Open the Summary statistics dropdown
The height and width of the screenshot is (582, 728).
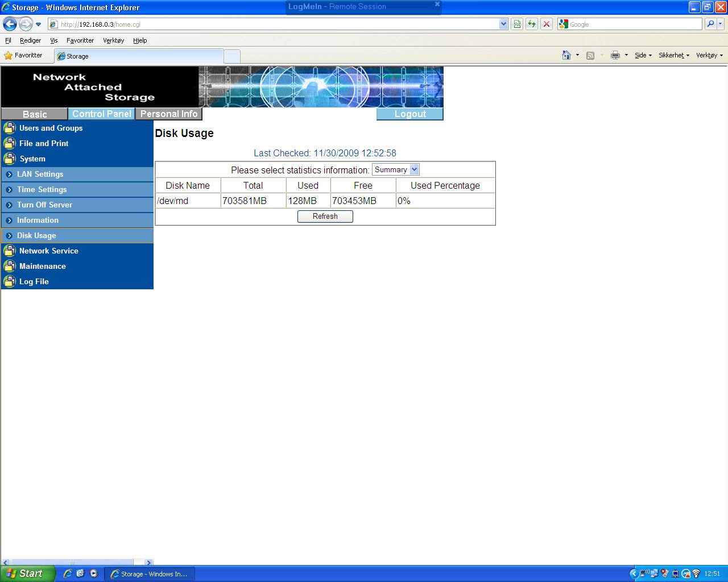(396, 169)
